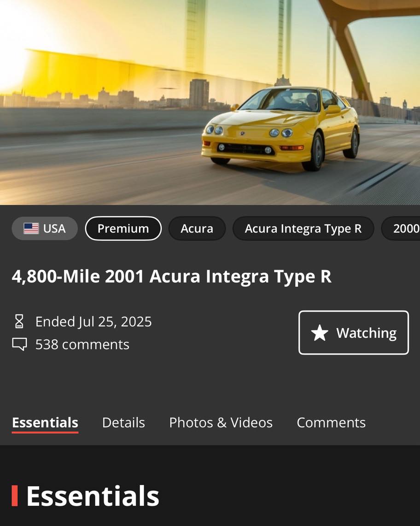Switch to the Essentials tab
The height and width of the screenshot is (526, 420).
tap(45, 423)
